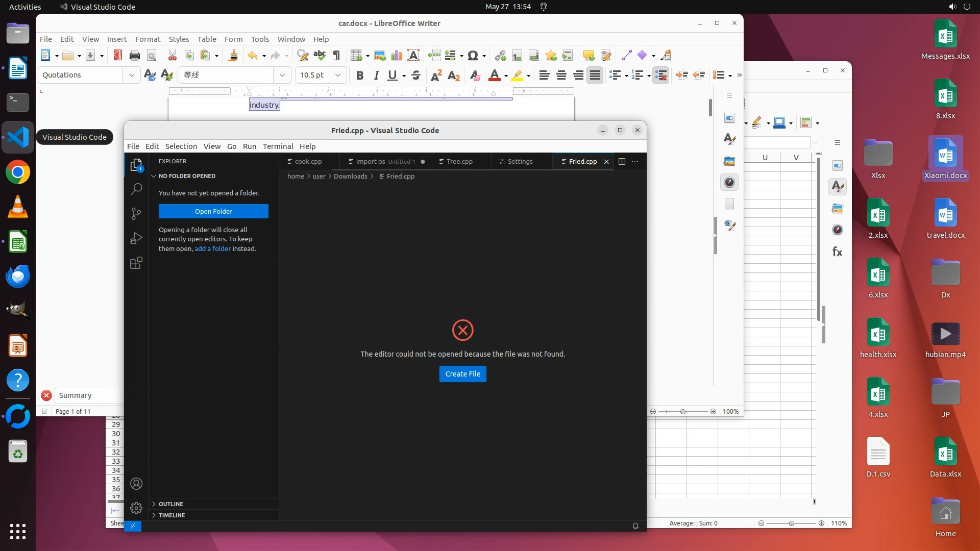
Task: Open the Source Control view
Action: point(136,214)
